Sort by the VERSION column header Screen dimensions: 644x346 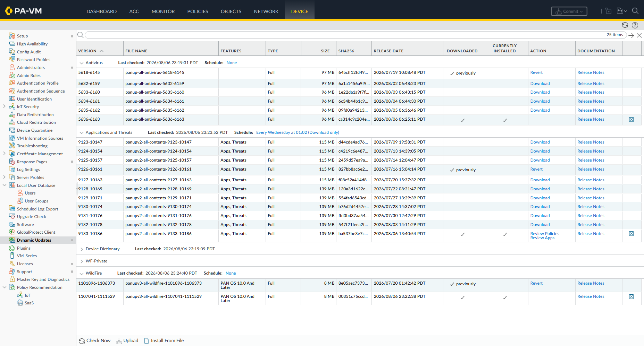[x=87, y=51]
